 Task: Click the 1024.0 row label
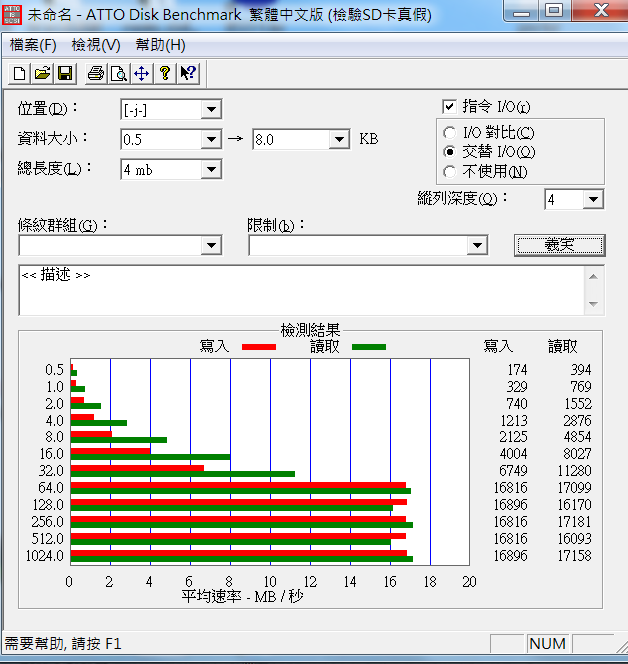coord(44,555)
